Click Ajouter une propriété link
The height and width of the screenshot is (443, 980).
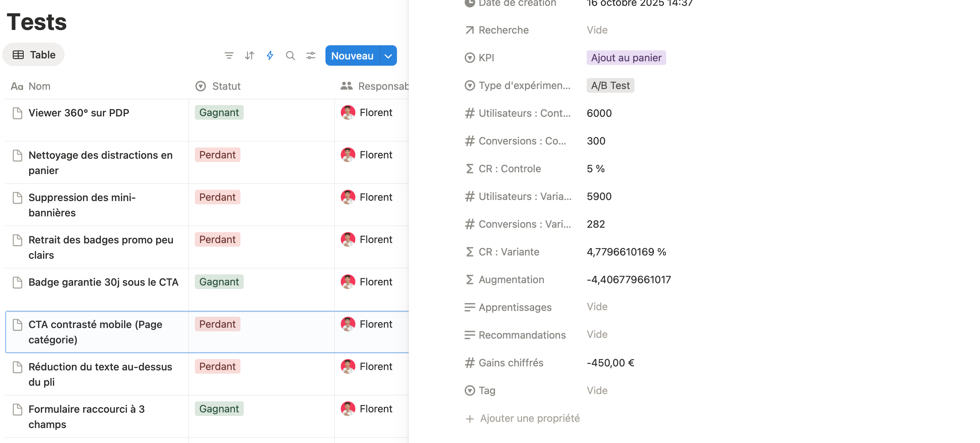point(529,418)
